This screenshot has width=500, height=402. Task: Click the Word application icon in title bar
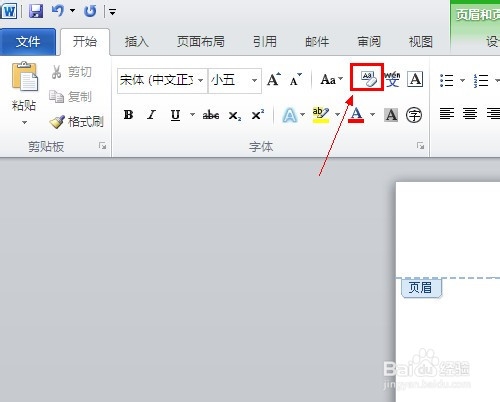(9, 12)
